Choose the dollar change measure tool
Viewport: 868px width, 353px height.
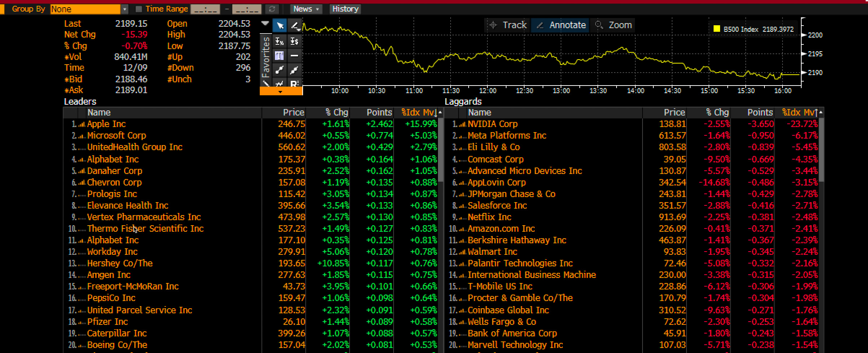click(295, 41)
